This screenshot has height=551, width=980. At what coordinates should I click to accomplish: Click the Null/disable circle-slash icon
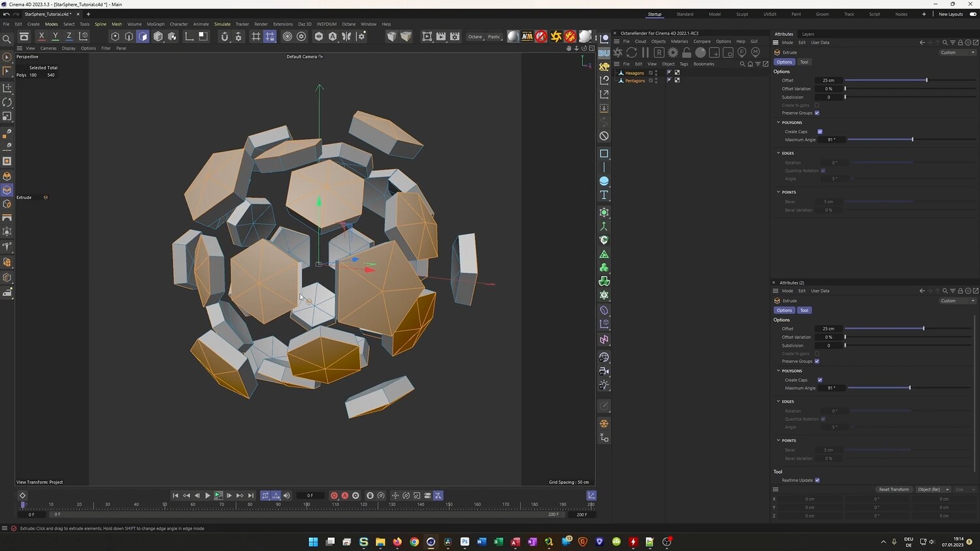pos(604,136)
